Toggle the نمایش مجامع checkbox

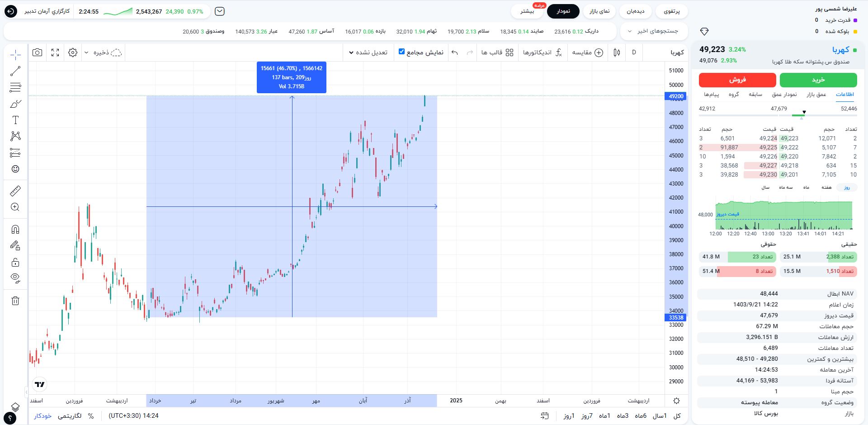pos(401,52)
